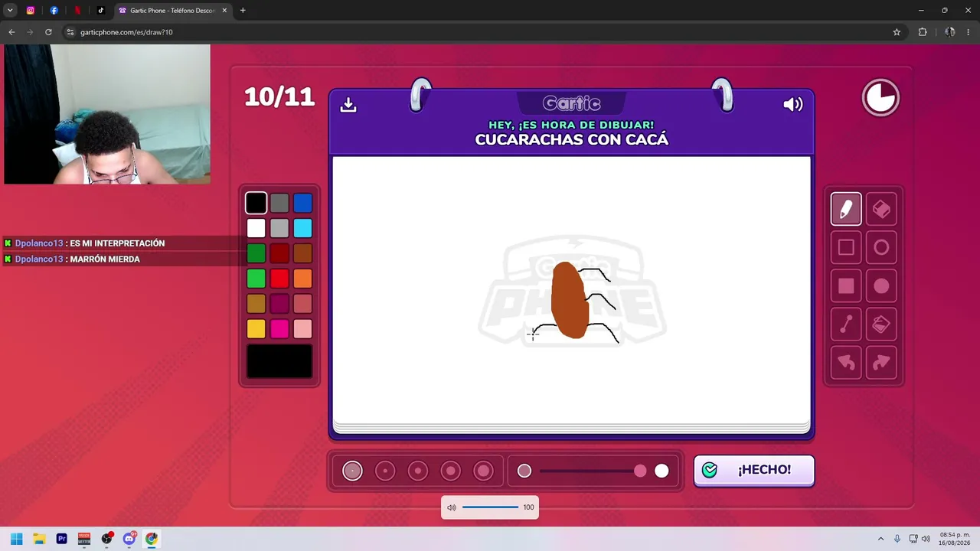980x551 pixels.
Task: Click the brush opacity slider handle
Action: 640,471
